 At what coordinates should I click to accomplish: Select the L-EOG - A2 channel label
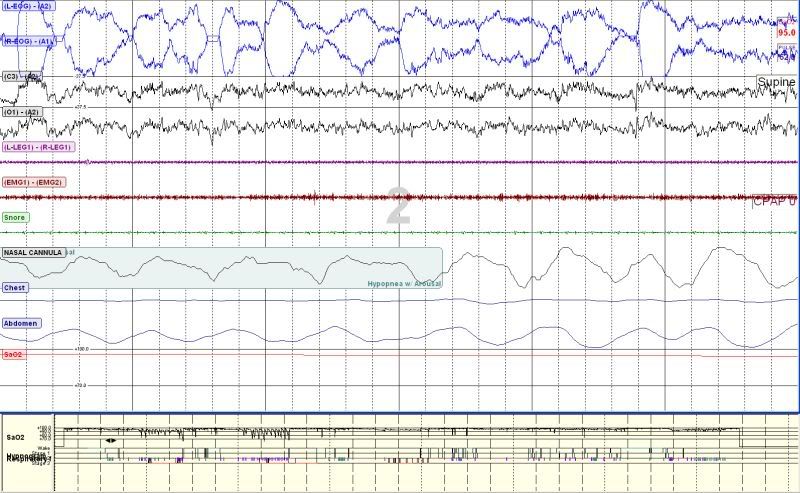tap(27, 7)
